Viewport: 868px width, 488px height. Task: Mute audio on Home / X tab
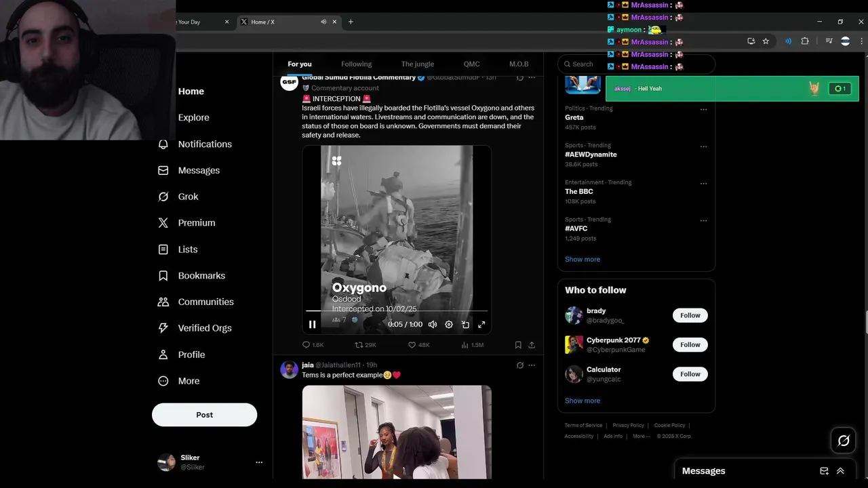[x=323, y=22]
